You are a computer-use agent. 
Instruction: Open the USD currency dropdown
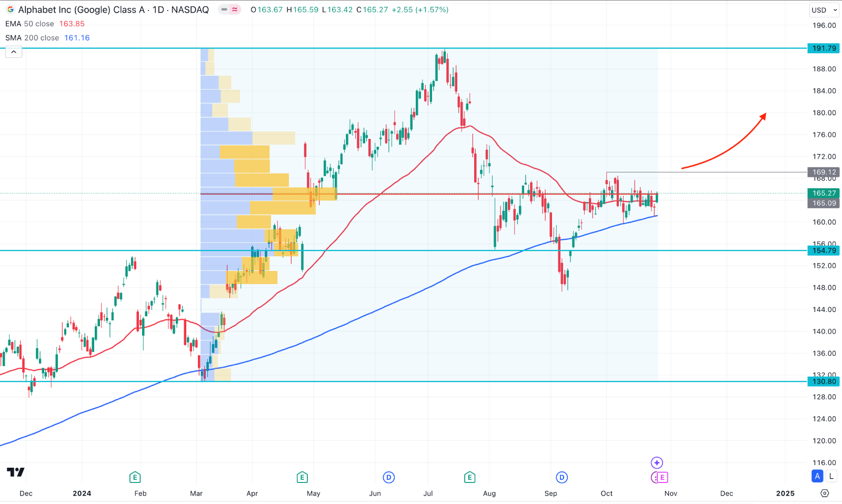click(824, 10)
